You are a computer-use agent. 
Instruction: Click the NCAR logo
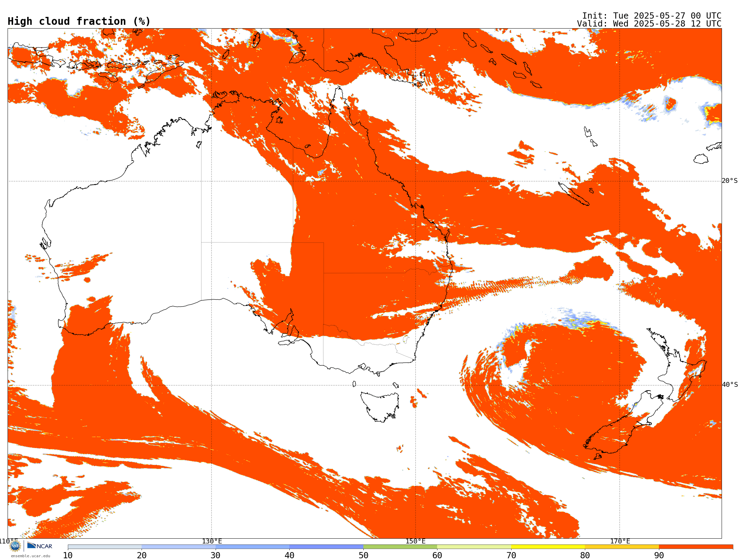point(40,546)
